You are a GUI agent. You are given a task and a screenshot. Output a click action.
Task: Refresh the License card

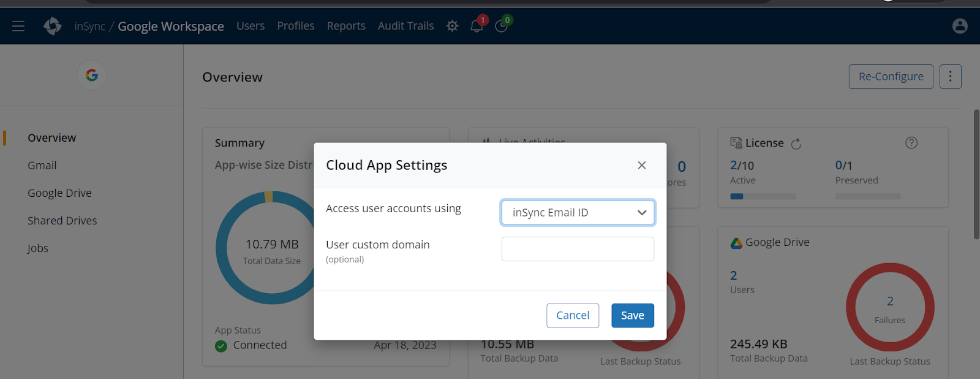796,144
